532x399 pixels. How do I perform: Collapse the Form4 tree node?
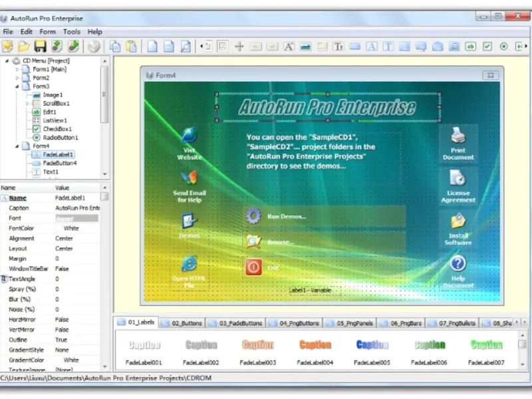(17, 146)
